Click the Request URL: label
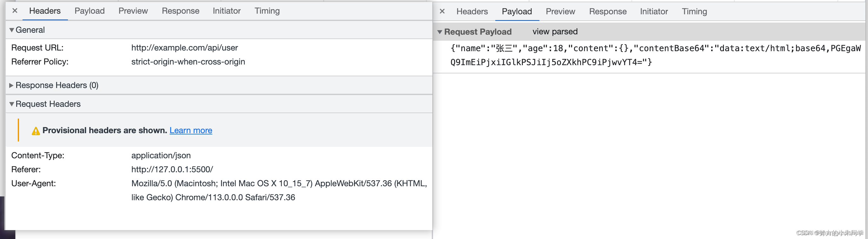The width and height of the screenshot is (868, 239). [x=37, y=48]
